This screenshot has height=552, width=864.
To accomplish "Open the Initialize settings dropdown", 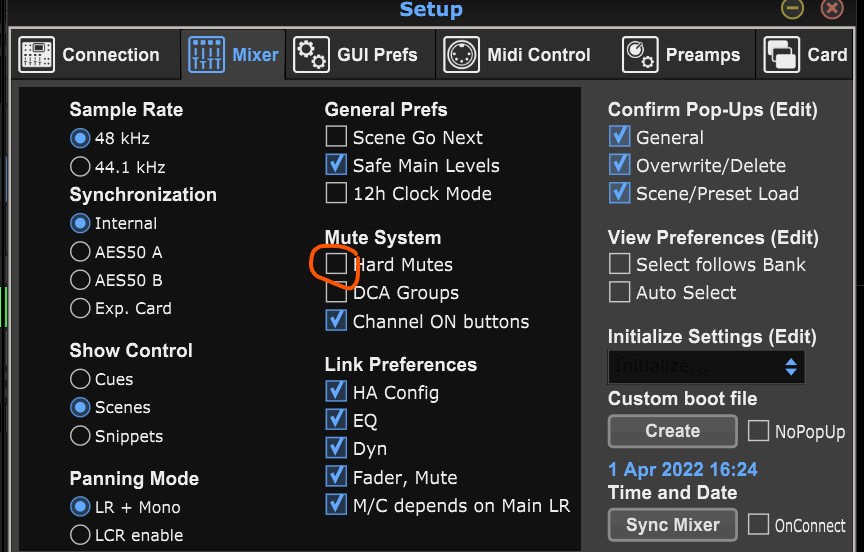I will (706, 367).
